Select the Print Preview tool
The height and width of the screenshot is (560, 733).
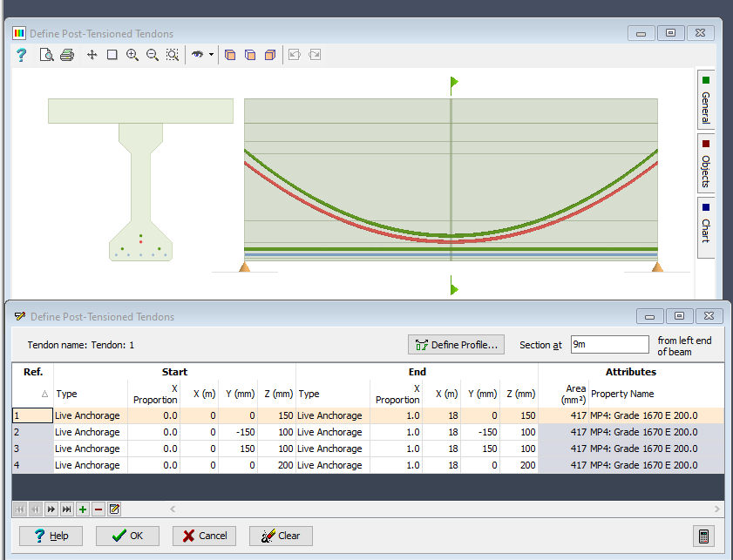click(48, 54)
